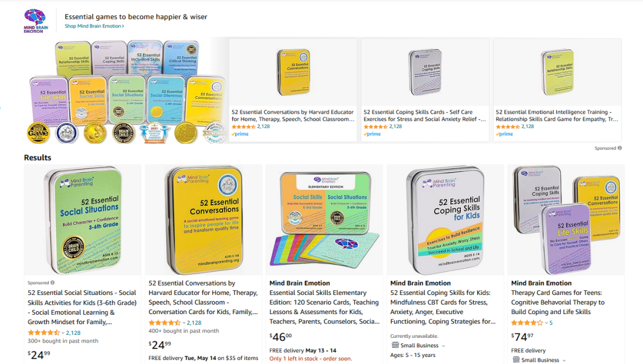Viewport: 643px width, 364px height.
Task: Click prime badge under Emotional Intelligence Training item
Action: pos(505,134)
